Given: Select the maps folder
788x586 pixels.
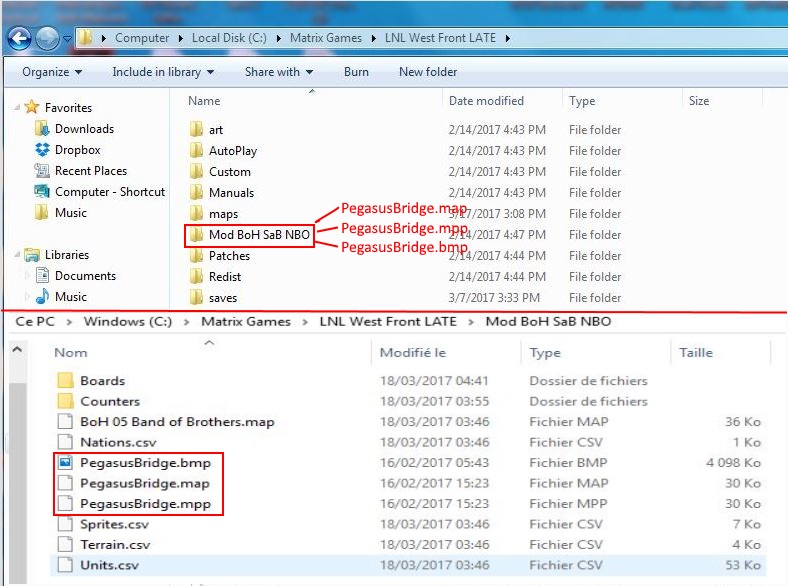Looking at the screenshot, I should tap(223, 214).
